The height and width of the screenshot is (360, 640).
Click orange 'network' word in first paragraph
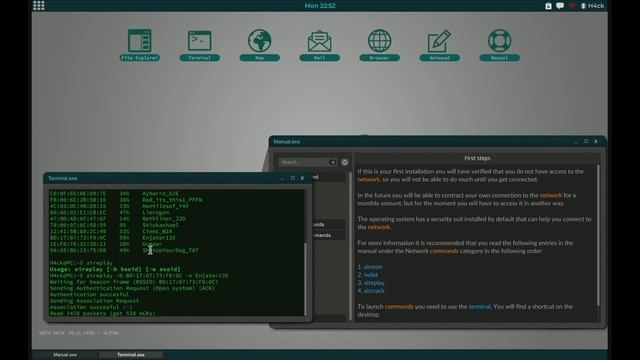pos(369,180)
